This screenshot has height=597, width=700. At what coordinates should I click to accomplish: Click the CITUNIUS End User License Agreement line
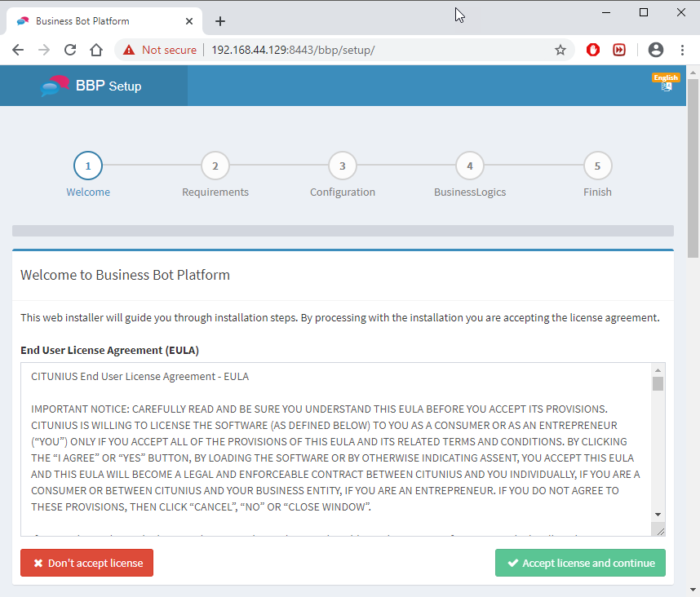click(x=140, y=377)
